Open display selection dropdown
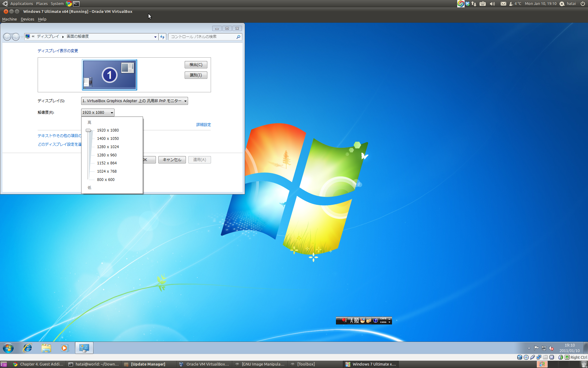Image resolution: width=588 pixels, height=368 pixels. [x=134, y=101]
